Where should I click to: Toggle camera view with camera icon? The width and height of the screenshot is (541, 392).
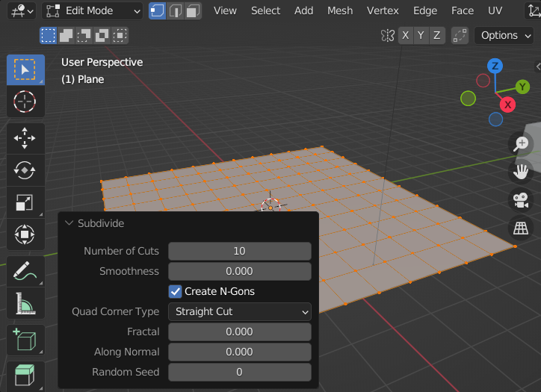[520, 199]
